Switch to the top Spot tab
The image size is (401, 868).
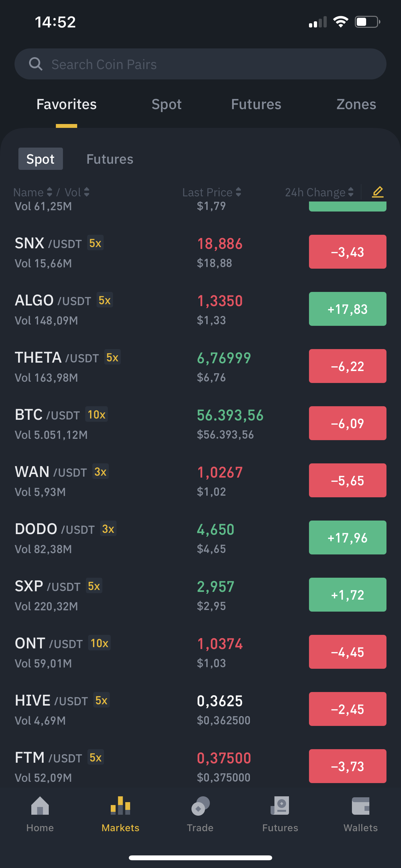tap(167, 104)
